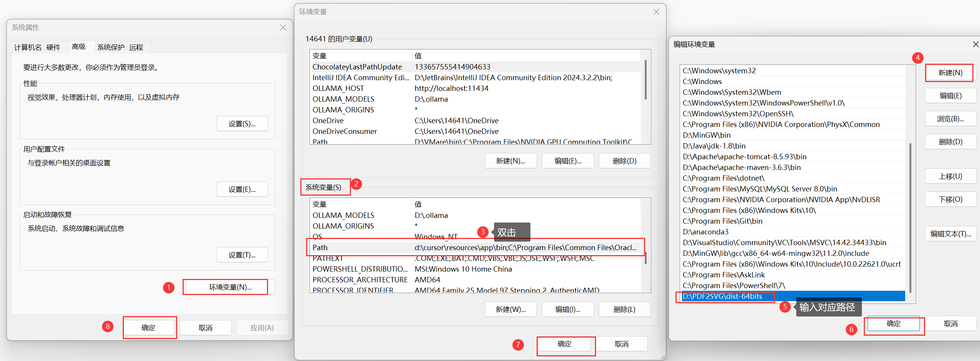Click 浏览(B)... in the 编辑环境变量 window
Screen dimensions: 980x361
(x=950, y=119)
